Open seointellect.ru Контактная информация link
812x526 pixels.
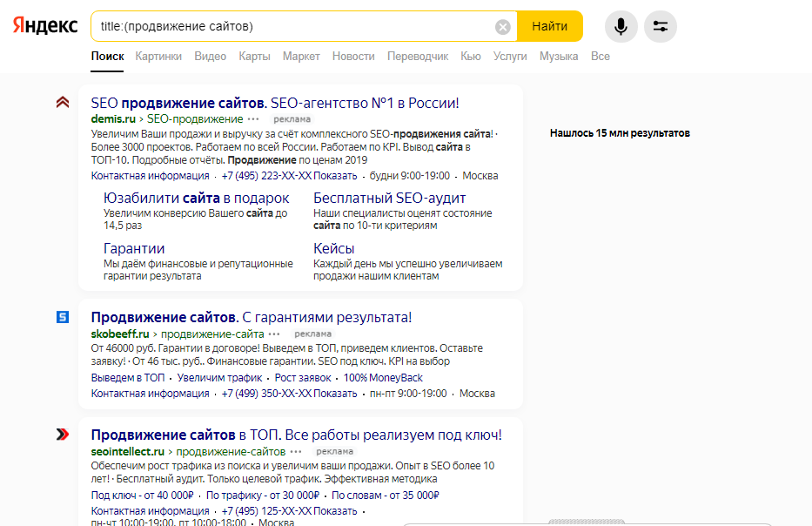(151, 511)
